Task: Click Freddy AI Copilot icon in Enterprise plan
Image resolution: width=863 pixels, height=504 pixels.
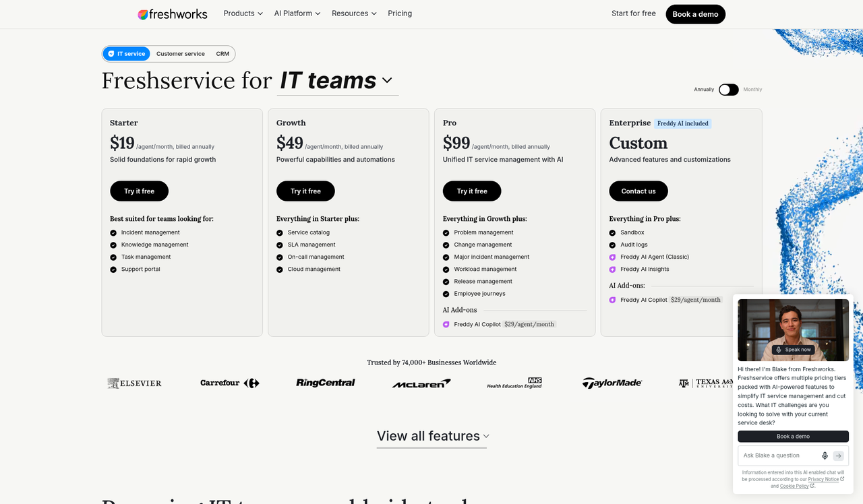Action: click(613, 301)
